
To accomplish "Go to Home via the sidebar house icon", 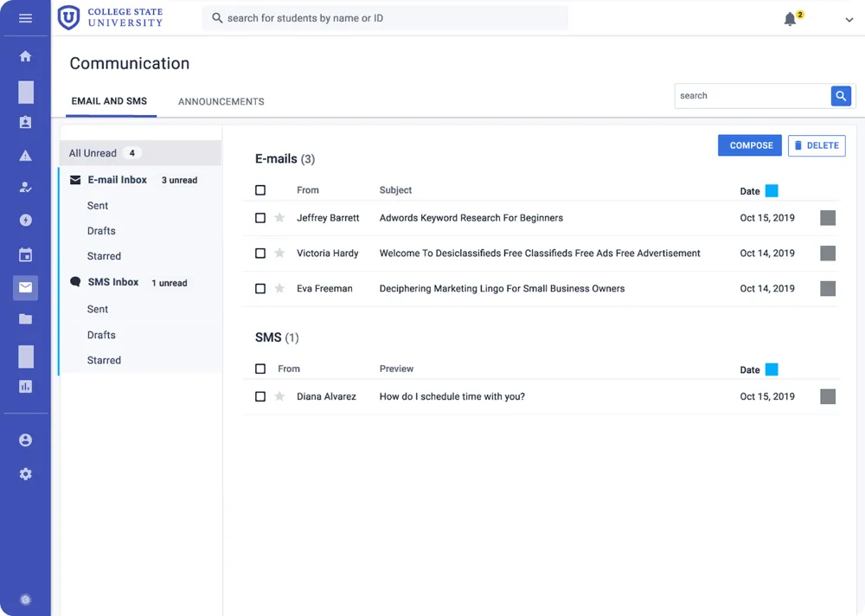I will [25, 55].
